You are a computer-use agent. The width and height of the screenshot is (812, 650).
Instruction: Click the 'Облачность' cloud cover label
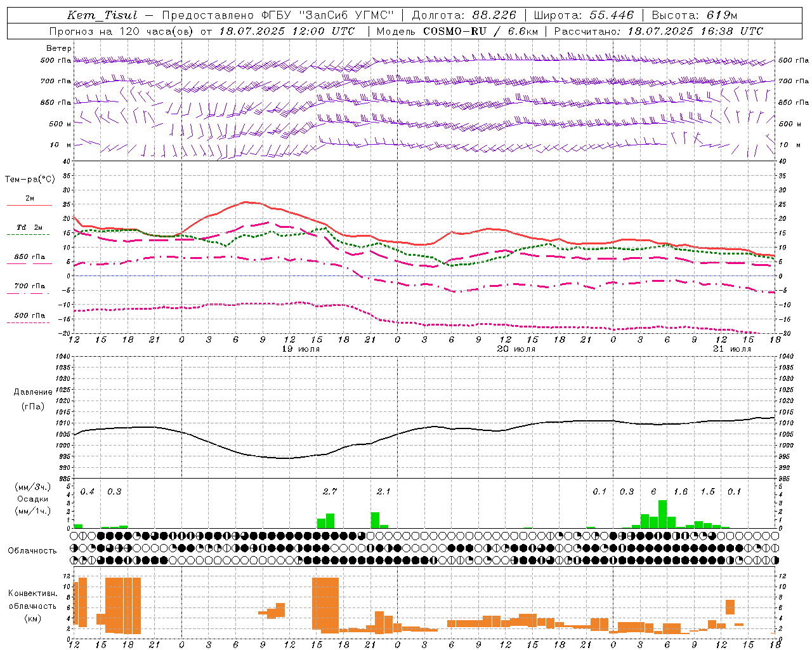[32, 551]
